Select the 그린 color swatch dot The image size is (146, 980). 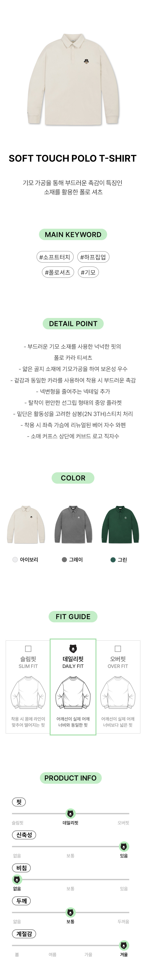(113, 560)
